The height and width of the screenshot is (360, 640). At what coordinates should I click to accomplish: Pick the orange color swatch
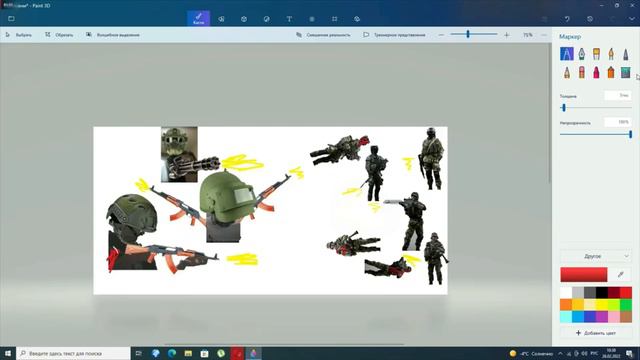point(566,304)
